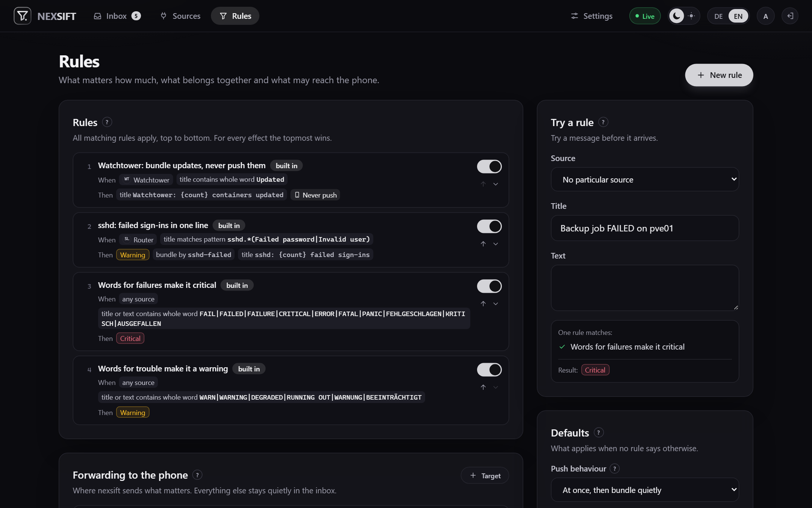Move Words for failures rule down
812x508 pixels.
pyautogui.click(x=495, y=304)
